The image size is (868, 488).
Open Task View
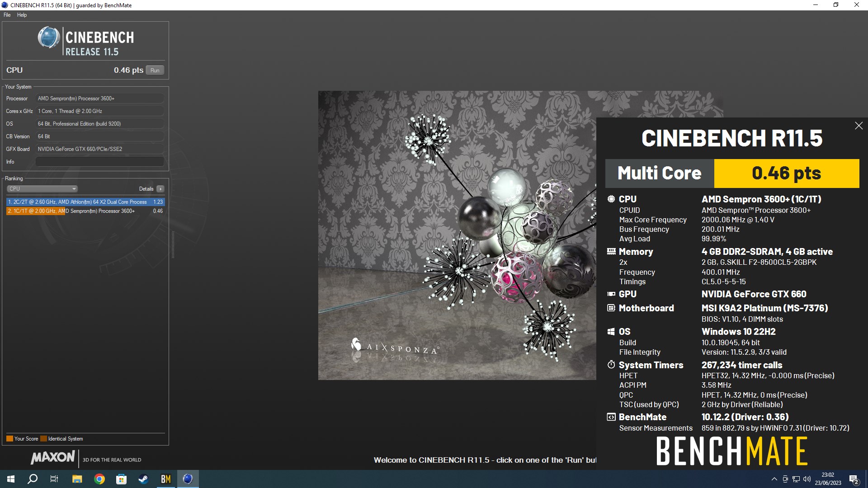coord(54,479)
